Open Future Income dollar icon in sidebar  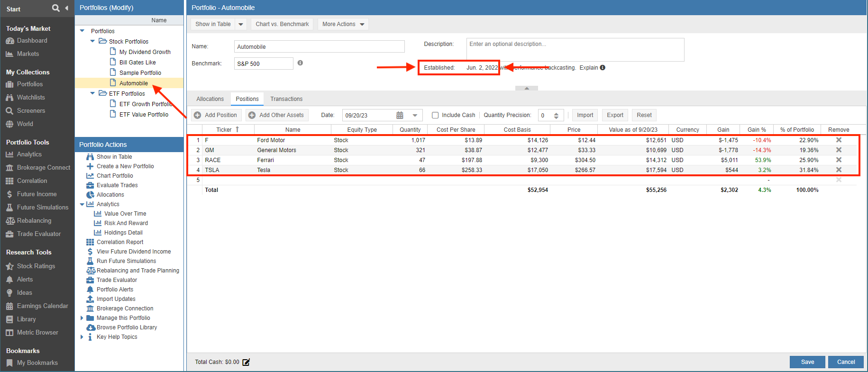(x=9, y=194)
